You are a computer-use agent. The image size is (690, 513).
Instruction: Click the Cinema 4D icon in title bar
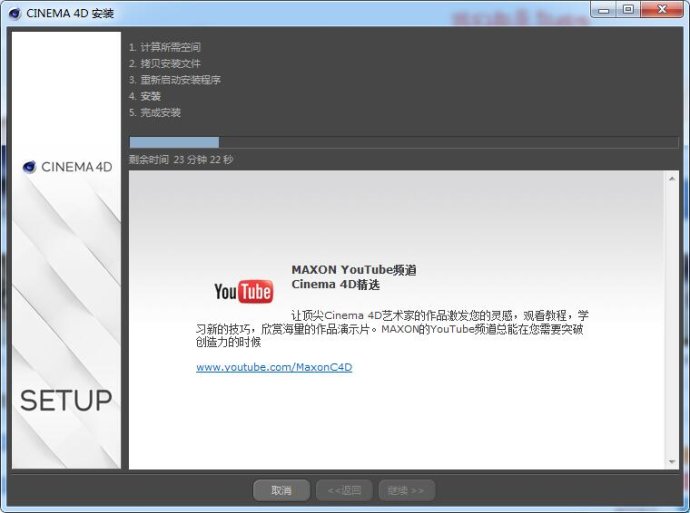click(15, 13)
